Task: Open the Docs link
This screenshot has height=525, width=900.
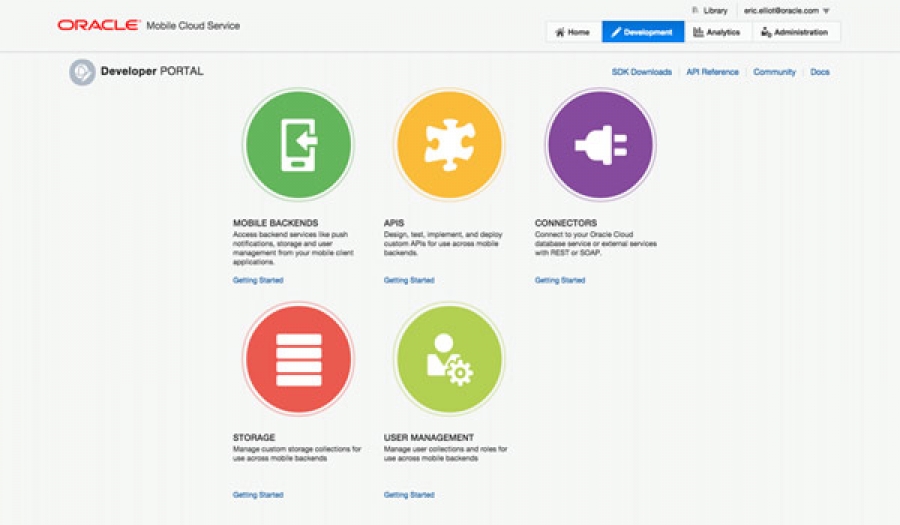Action: pyautogui.click(x=820, y=72)
